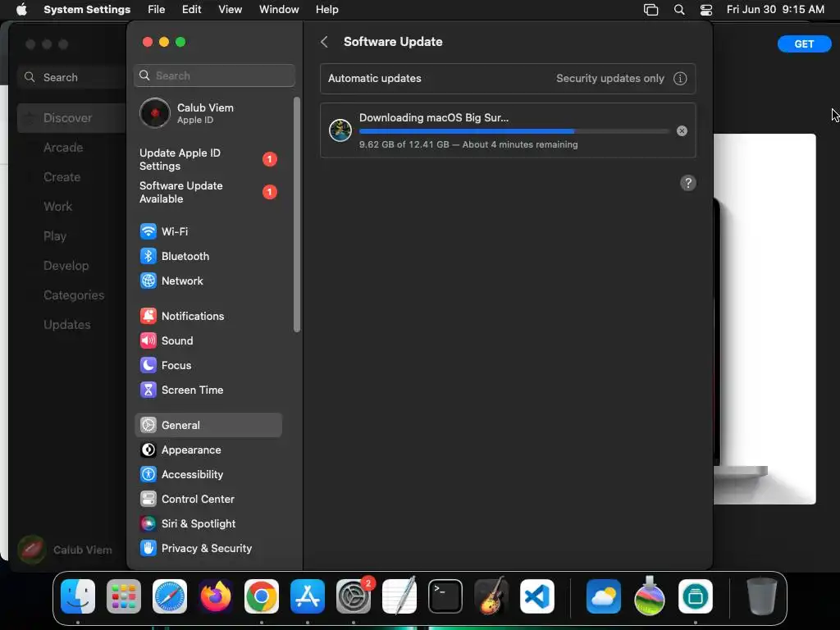Open the Apple menu
This screenshot has height=630, width=840.
coord(21,10)
